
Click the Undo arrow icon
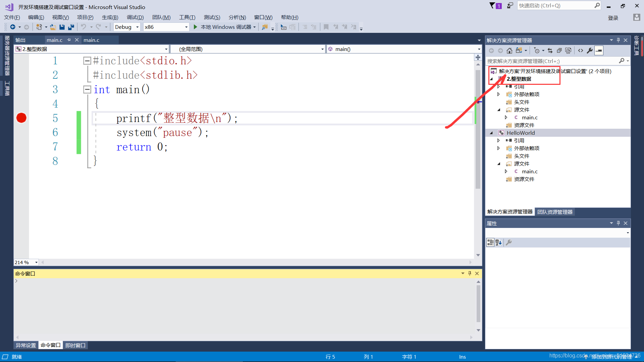[x=84, y=27]
